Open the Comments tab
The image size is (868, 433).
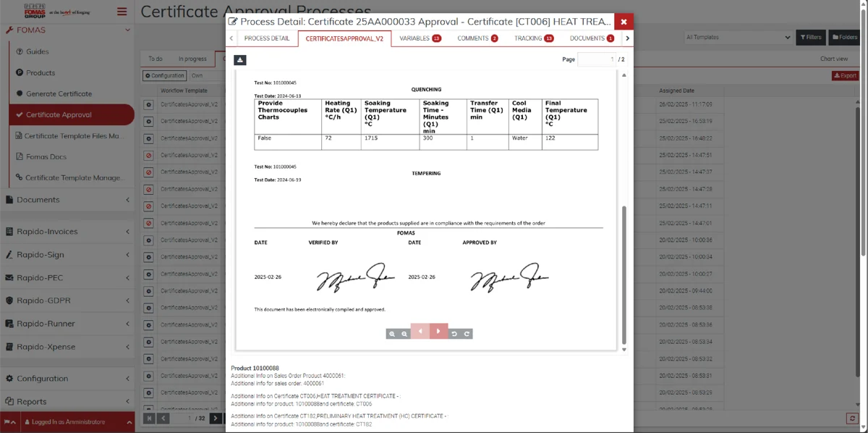coord(477,38)
